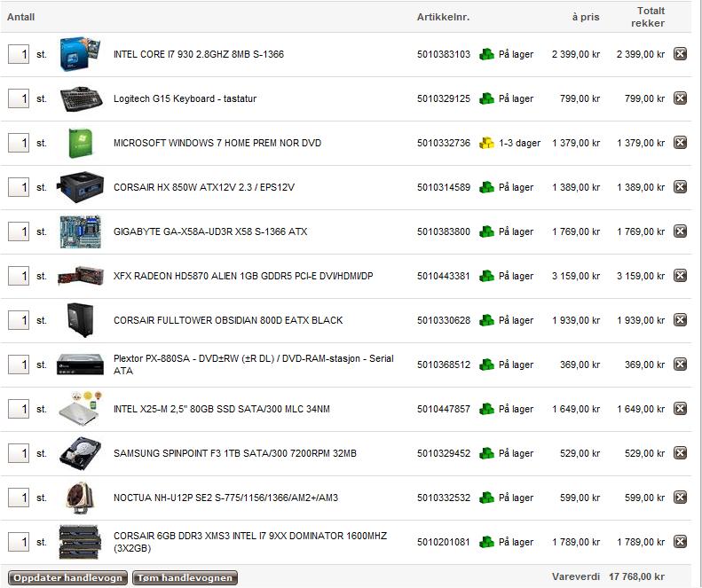Open the Samsung hard drive thumbnail
This screenshot has width=702, height=588.
coord(81,453)
